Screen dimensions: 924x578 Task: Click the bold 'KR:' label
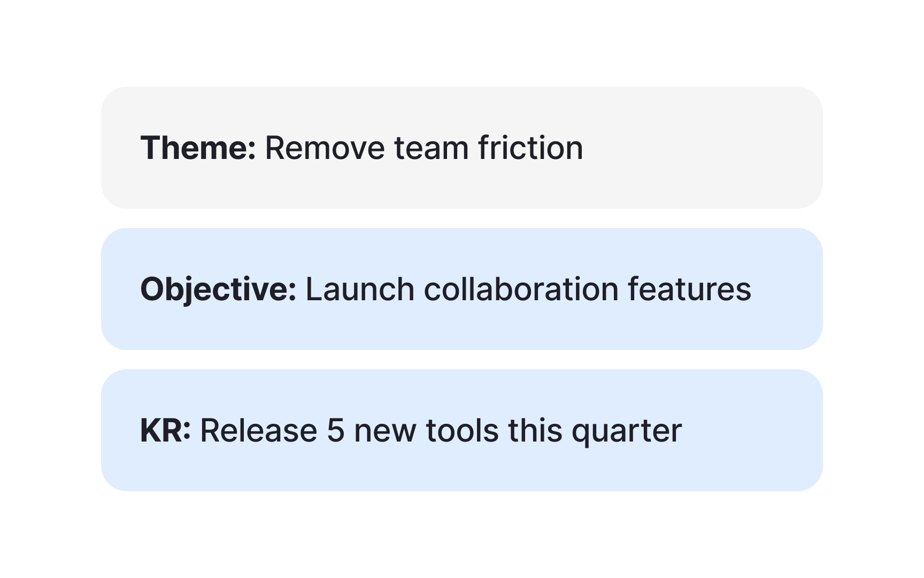[x=165, y=430]
